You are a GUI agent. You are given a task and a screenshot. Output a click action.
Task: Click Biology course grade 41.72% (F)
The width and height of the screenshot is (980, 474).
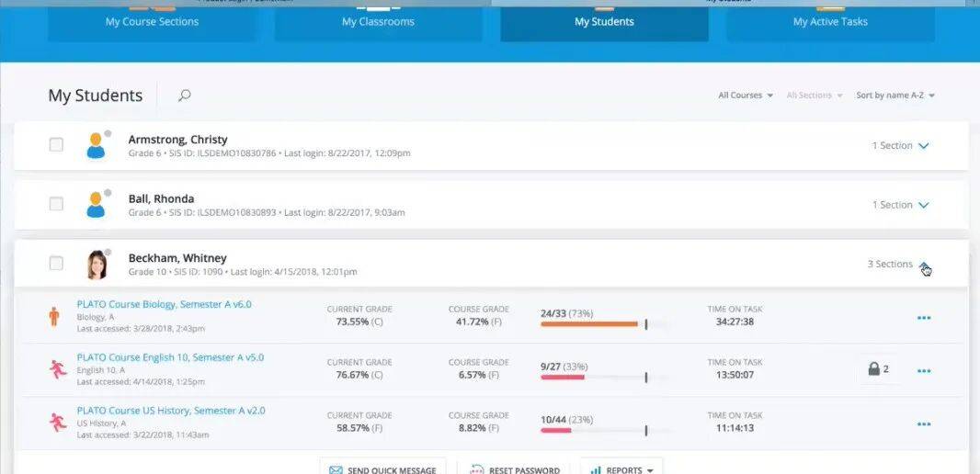[478, 322]
